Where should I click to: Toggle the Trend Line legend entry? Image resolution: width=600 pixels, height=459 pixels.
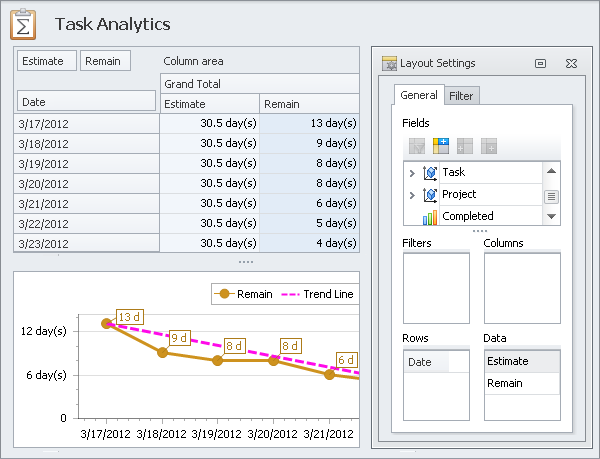[x=318, y=294]
